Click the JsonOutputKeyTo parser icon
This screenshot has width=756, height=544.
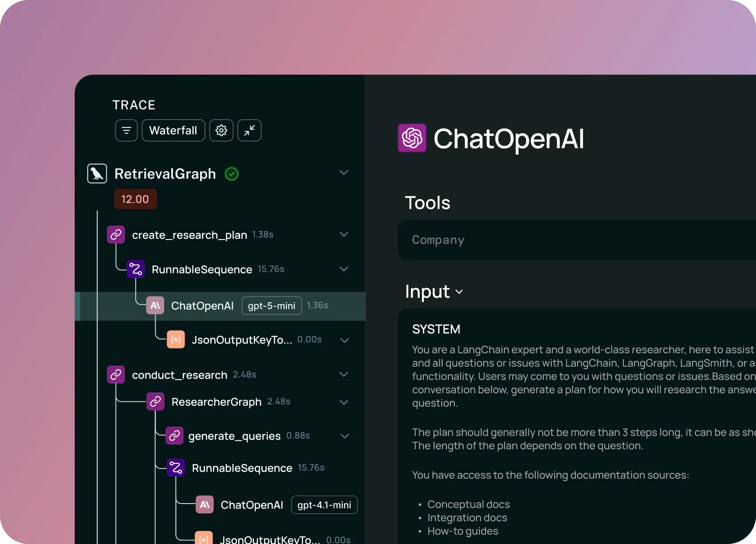[x=176, y=340]
